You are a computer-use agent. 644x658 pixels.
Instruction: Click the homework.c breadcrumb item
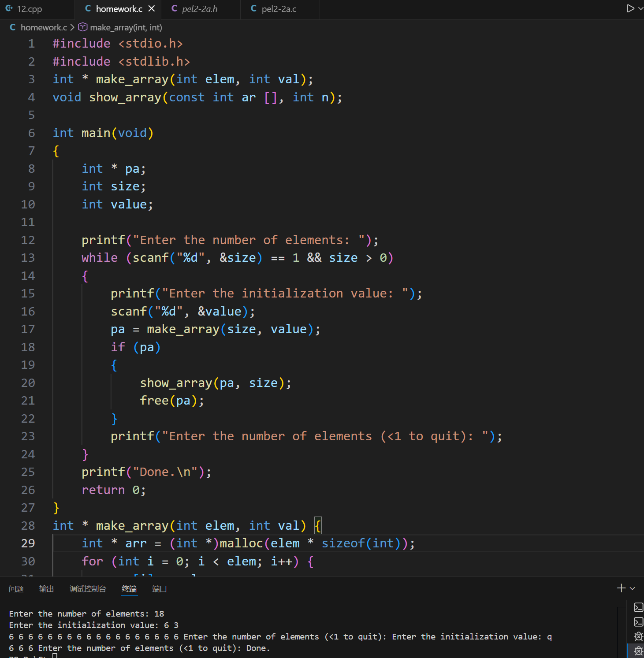tap(44, 27)
